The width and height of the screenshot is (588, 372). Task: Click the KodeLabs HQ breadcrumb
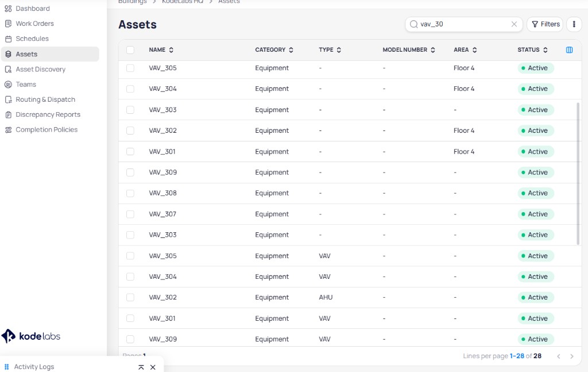[183, 2]
